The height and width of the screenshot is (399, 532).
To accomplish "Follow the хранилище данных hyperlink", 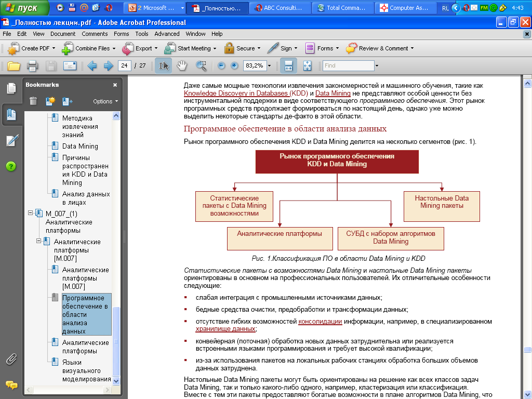I will (225, 329).
